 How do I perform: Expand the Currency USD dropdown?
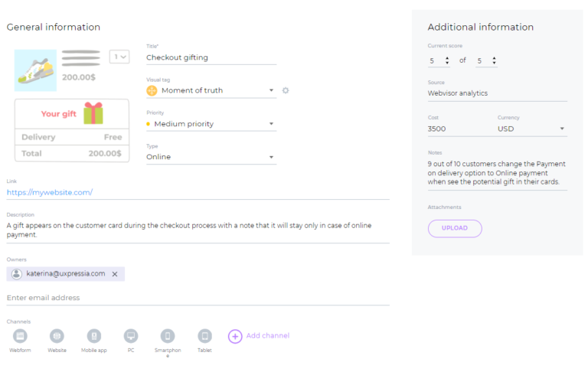pyautogui.click(x=562, y=129)
